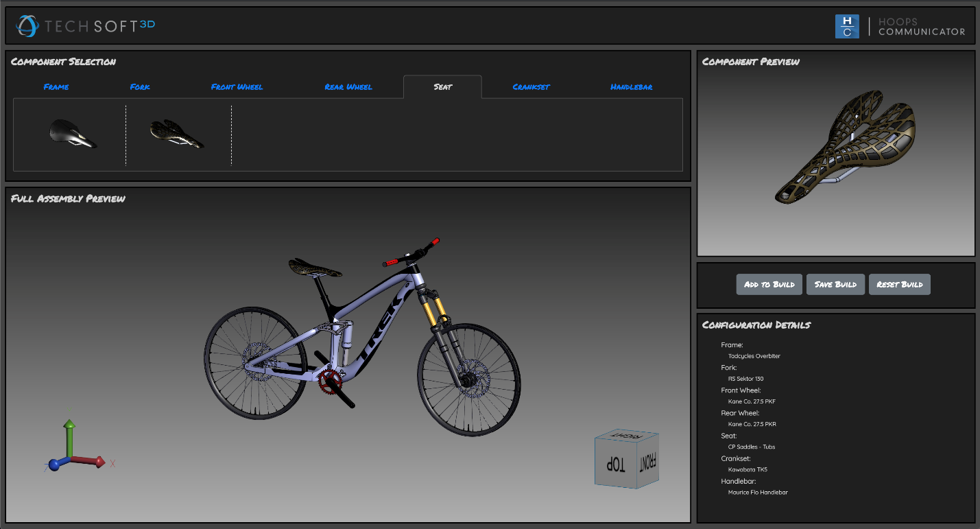Select the second lattice saddle thumbnail
This screenshot has width=980, height=529.
pos(177,134)
